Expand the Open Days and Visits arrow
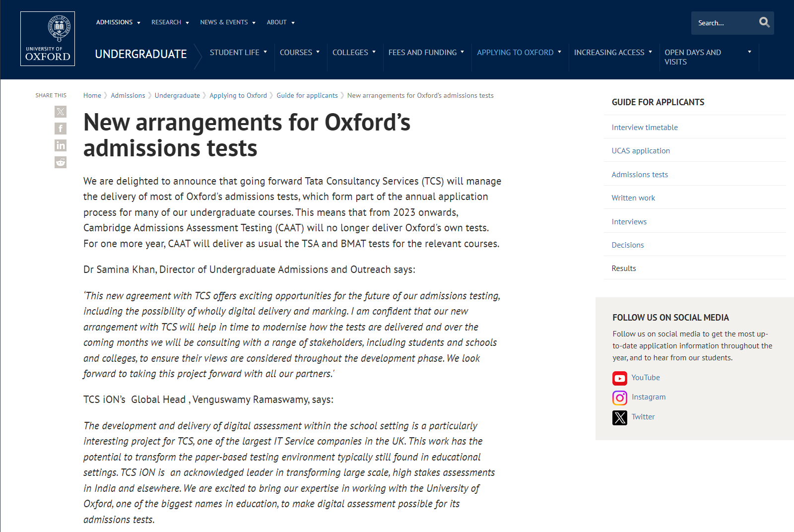 749,52
